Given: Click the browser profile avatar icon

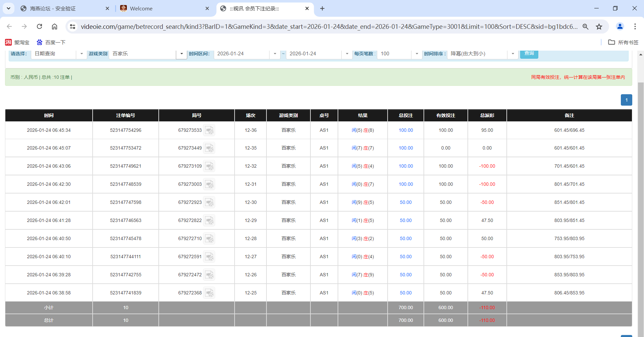Looking at the screenshot, I should [x=620, y=26].
